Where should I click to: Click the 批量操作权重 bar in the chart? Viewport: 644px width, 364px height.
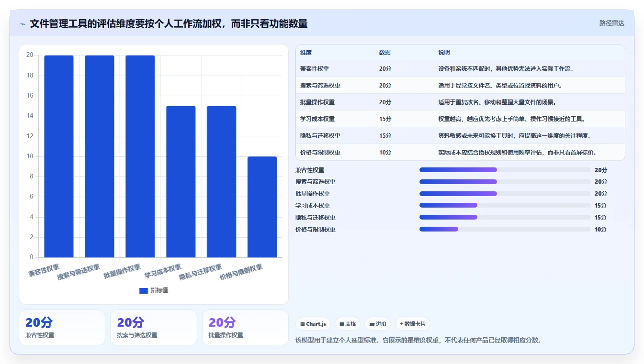(x=140, y=156)
